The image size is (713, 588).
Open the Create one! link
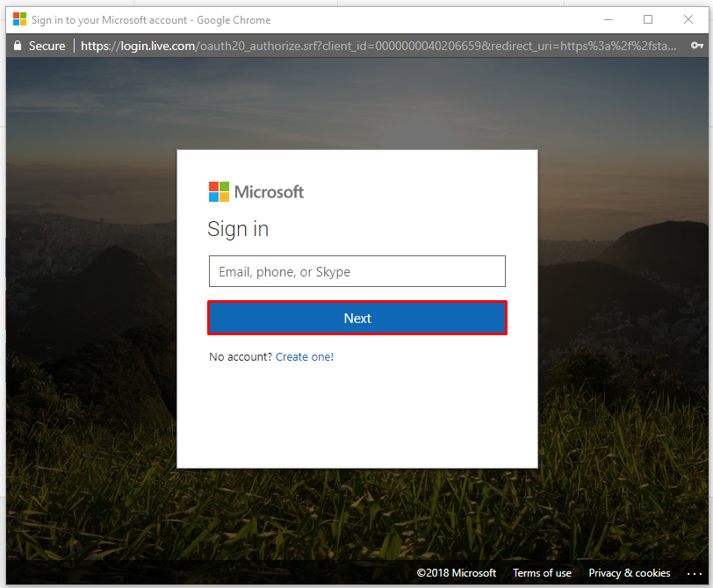click(304, 356)
